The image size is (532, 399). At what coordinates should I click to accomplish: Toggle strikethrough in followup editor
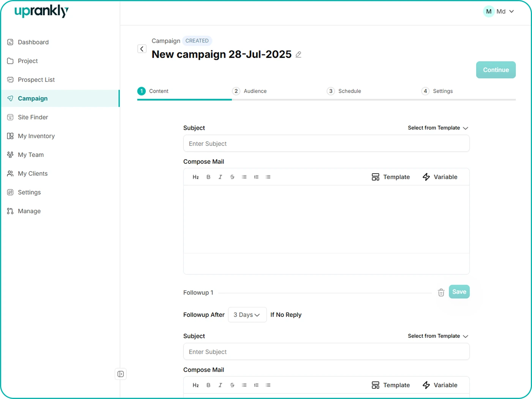232,385
